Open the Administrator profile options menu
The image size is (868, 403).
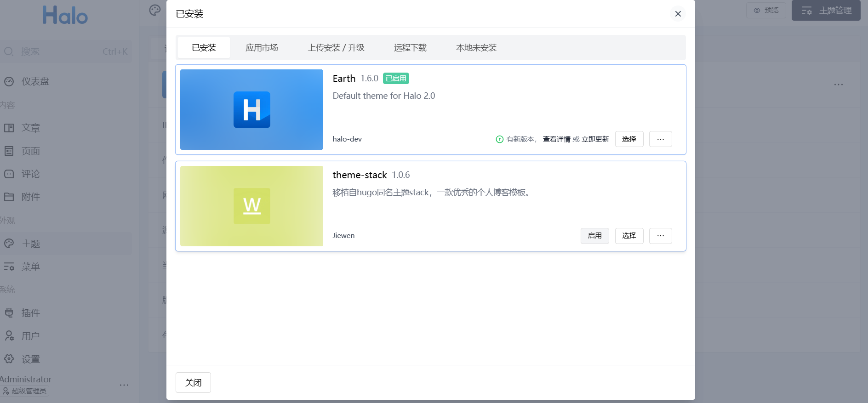[124, 385]
